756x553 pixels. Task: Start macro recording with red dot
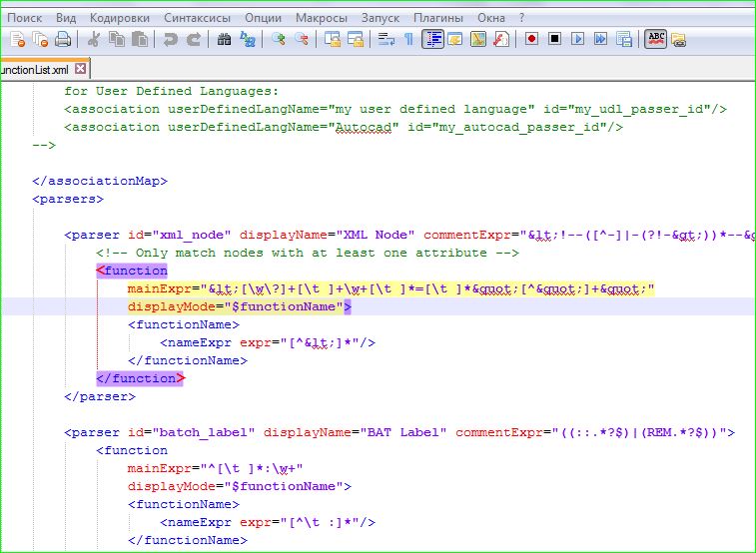tap(532, 39)
